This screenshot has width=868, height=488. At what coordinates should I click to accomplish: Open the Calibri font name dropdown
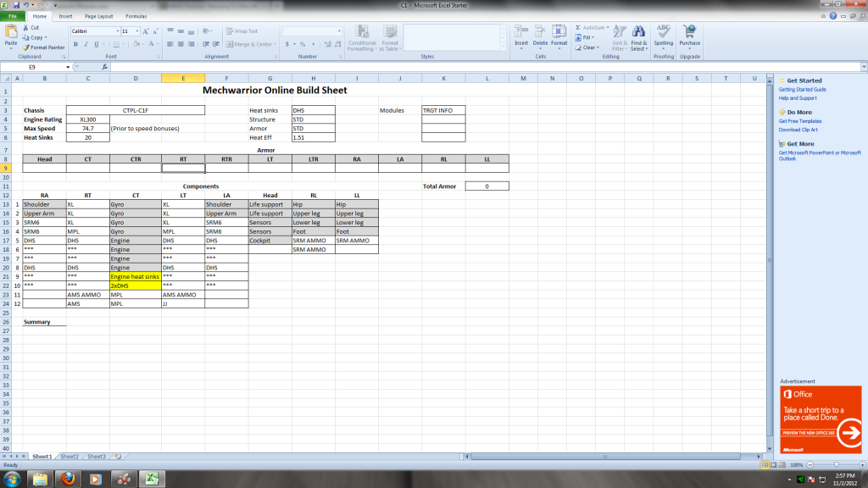click(117, 31)
